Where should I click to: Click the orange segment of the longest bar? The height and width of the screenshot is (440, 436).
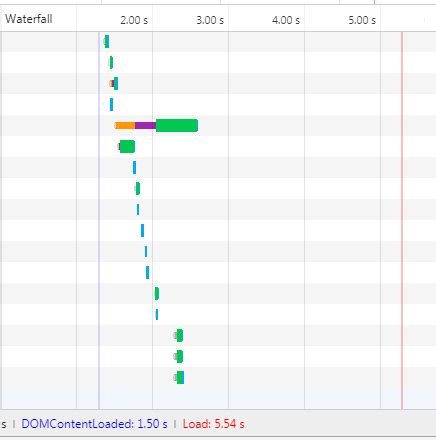point(125,126)
